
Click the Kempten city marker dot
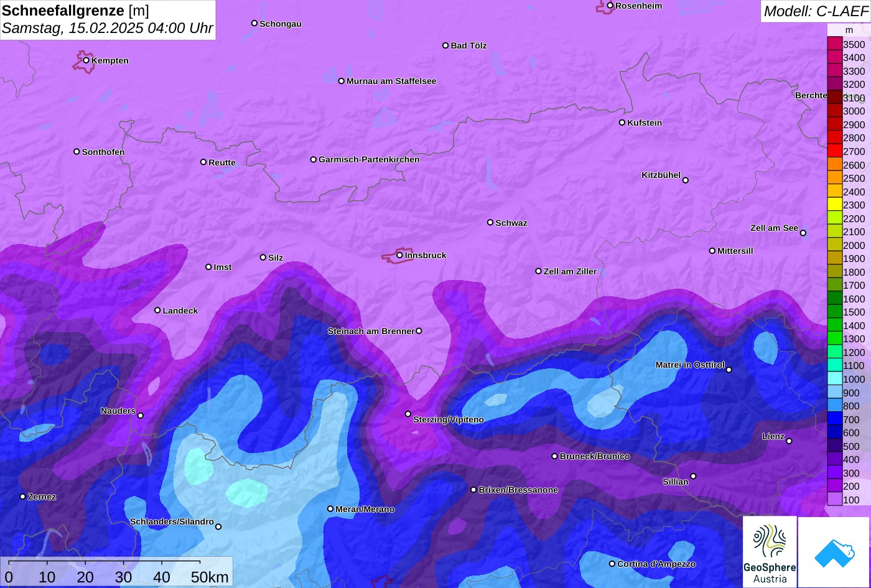tap(86, 60)
